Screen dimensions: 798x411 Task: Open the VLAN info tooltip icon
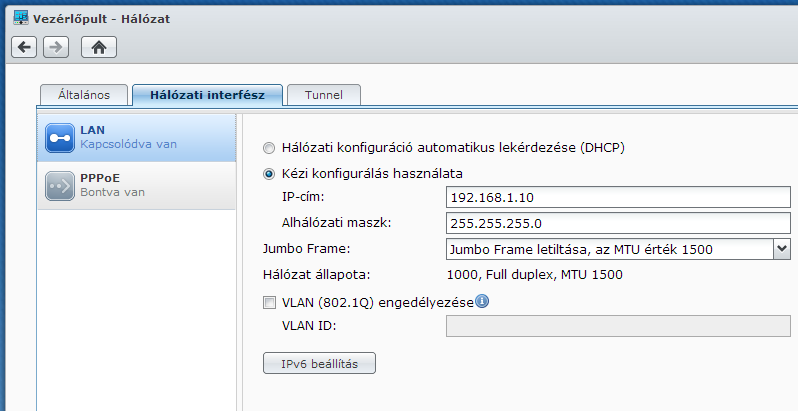[x=482, y=301]
